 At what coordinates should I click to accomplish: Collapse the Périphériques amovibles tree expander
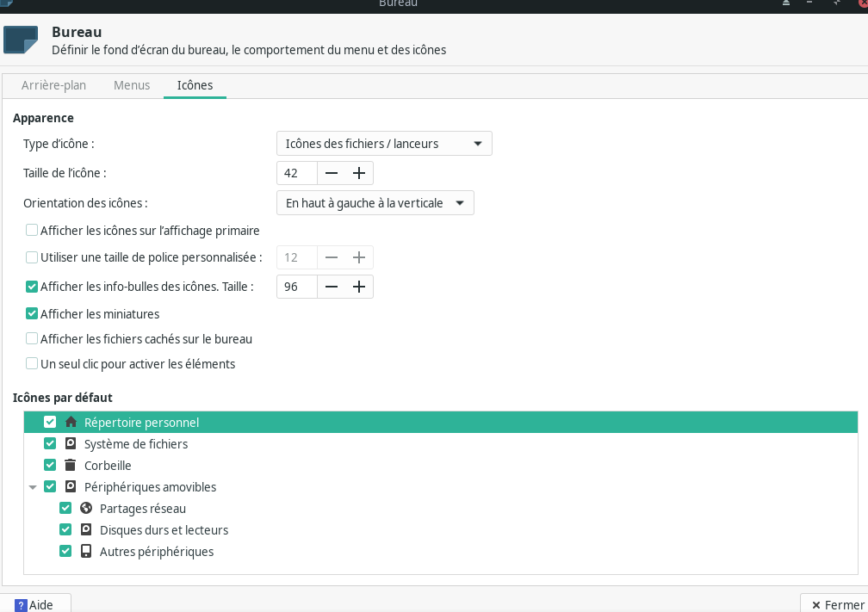(33, 487)
